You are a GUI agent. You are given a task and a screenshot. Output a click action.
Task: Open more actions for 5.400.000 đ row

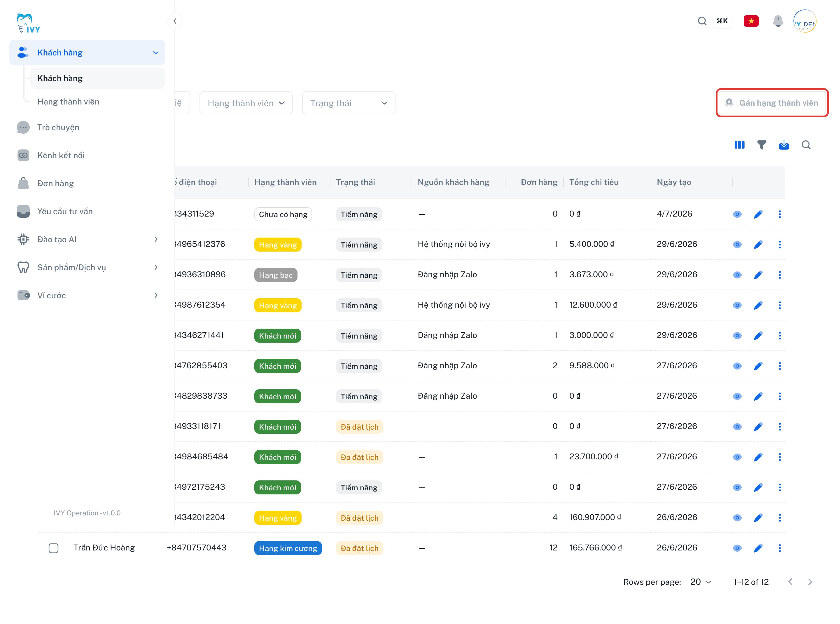point(780,244)
